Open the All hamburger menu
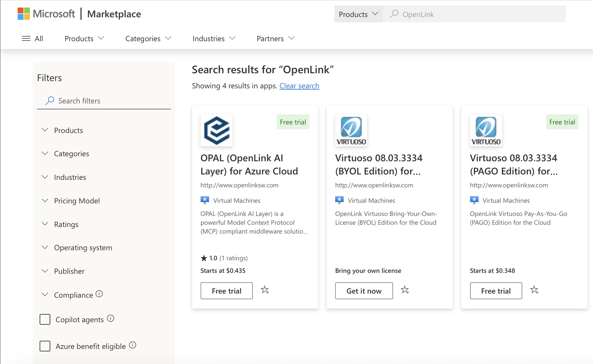The width and height of the screenshot is (593, 364). [32, 38]
